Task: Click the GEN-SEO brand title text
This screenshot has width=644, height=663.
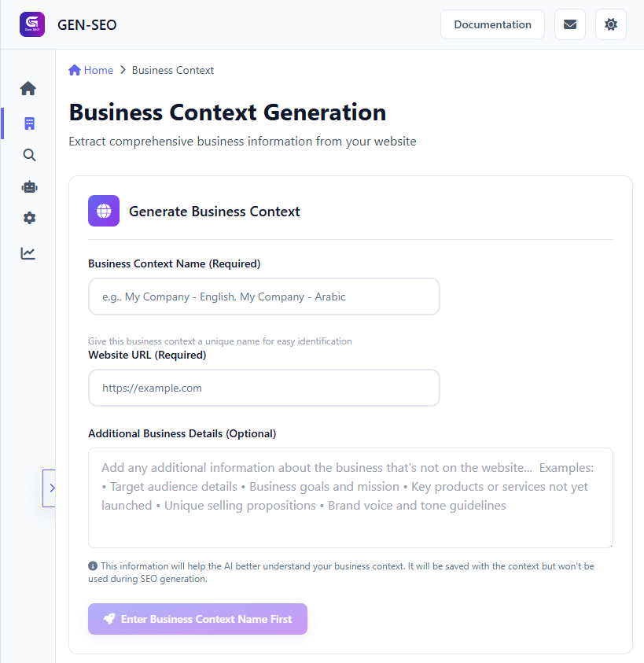Action: tap(86, 24)
